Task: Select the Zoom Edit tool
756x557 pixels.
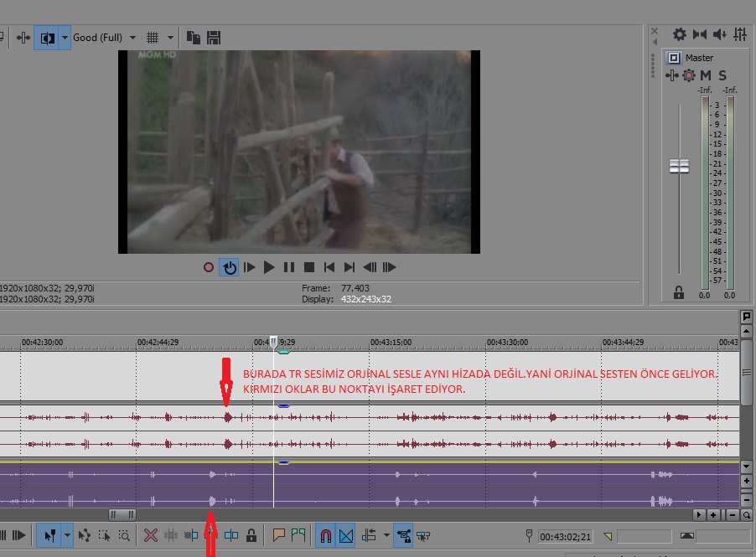Action: (124, 535)
